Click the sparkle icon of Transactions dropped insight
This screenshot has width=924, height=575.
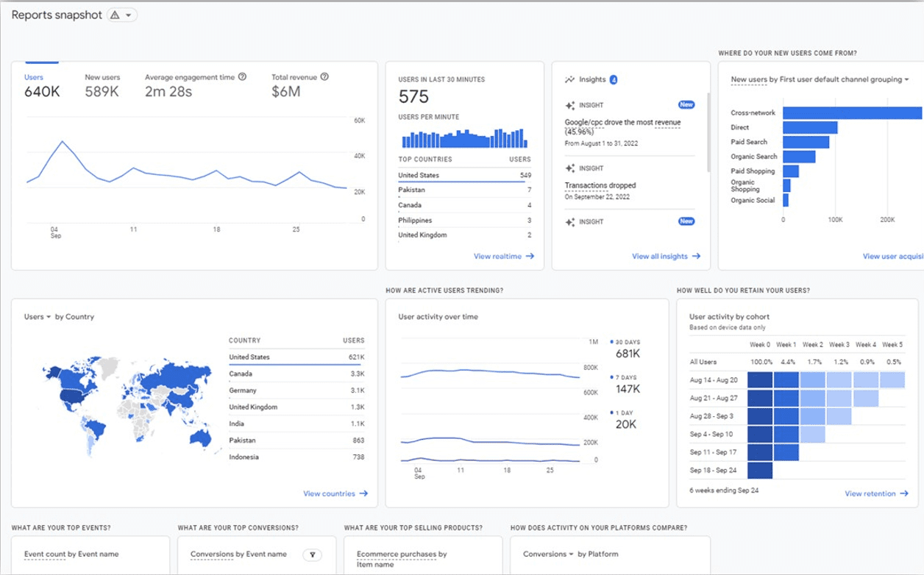click(569, 169)
